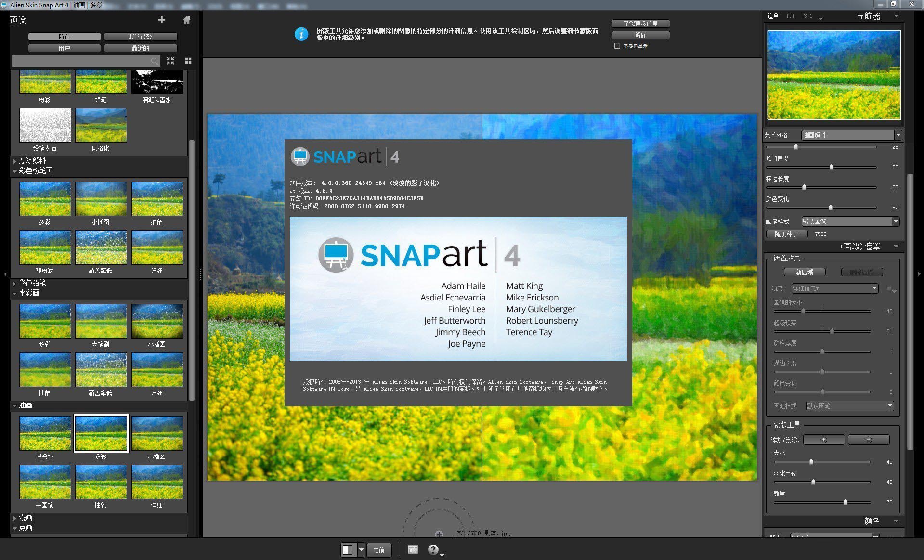Click the home icon in presets panel
This screenshot has height=560, width=924.
[x=187, y=20]
